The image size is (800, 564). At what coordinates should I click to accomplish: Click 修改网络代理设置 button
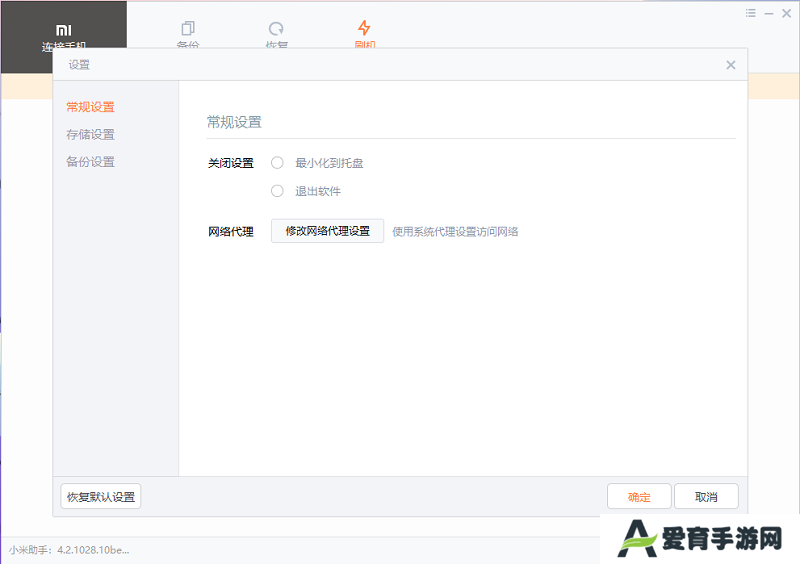[x=328, y=231]
